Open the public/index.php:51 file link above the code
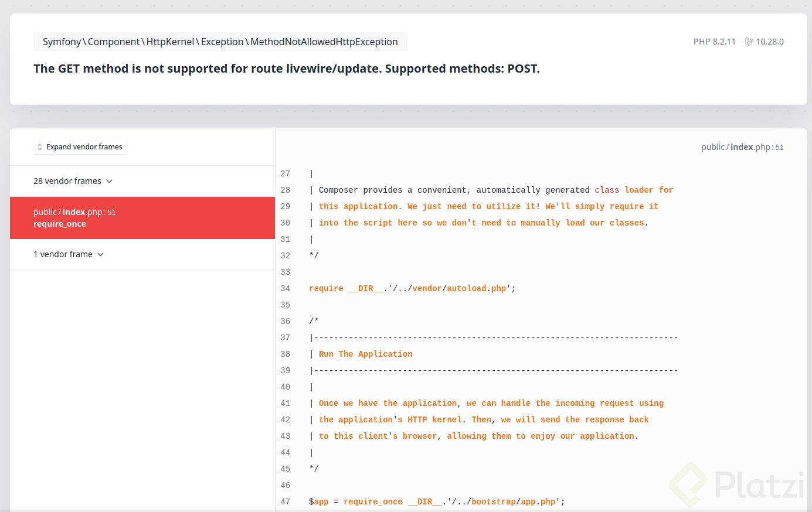The height and width of the screenshot is (512, 812). (x=742, y=147)
